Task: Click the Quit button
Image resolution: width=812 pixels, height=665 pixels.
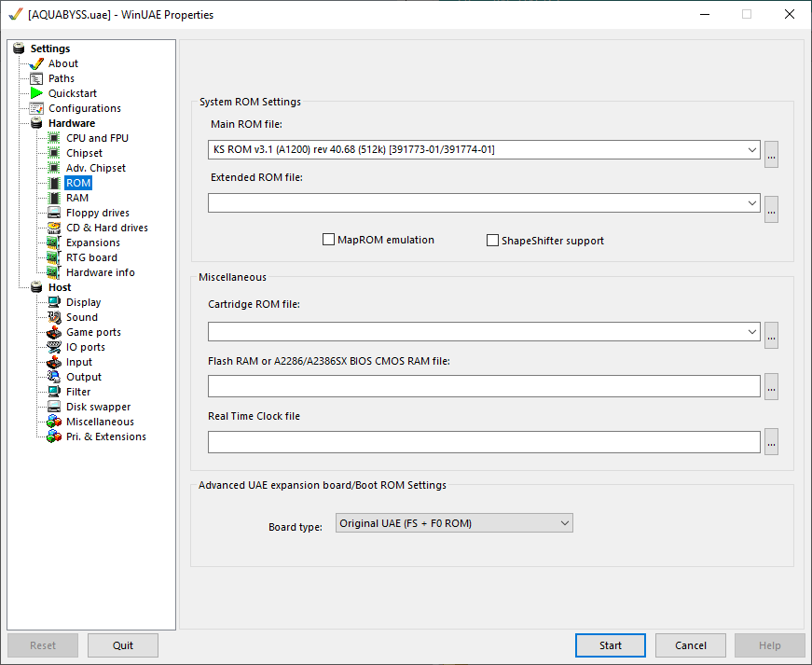Action: [123, 645]
